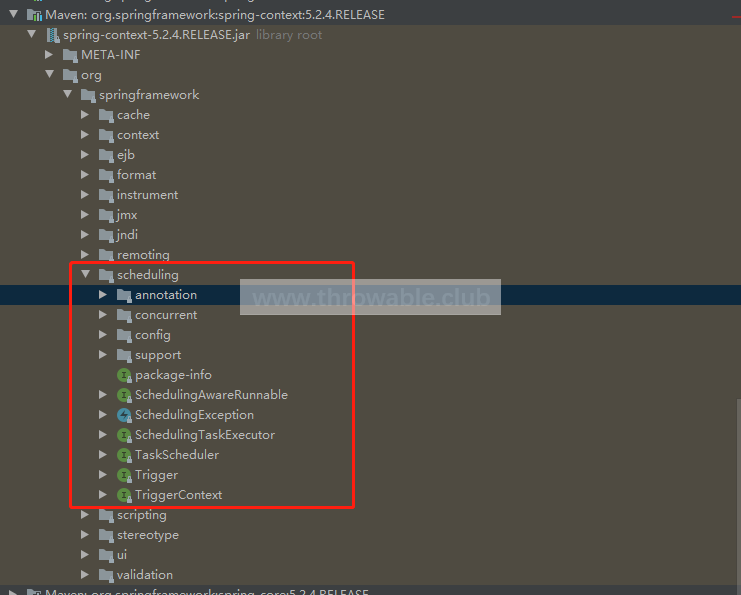This screenshot has height=595, width=741.
Task: Select the package-info file name
Action: pyautogui.click(x=173, y=375)
